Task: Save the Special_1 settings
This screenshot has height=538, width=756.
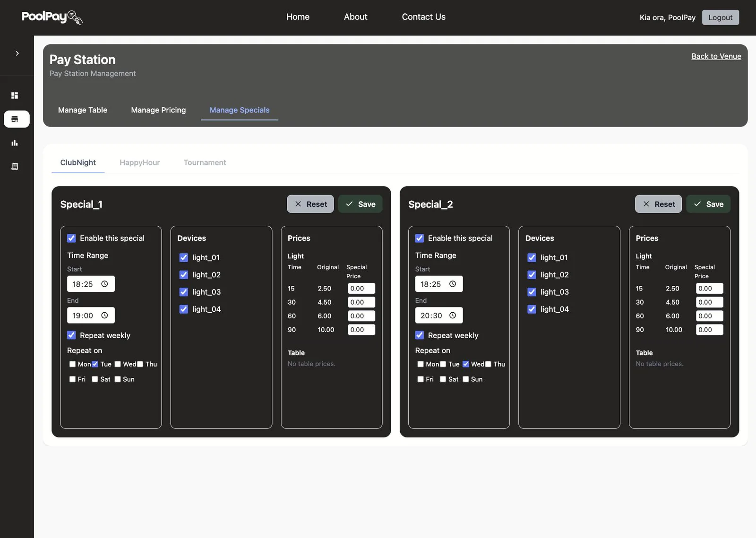Action: coord(360,204)
